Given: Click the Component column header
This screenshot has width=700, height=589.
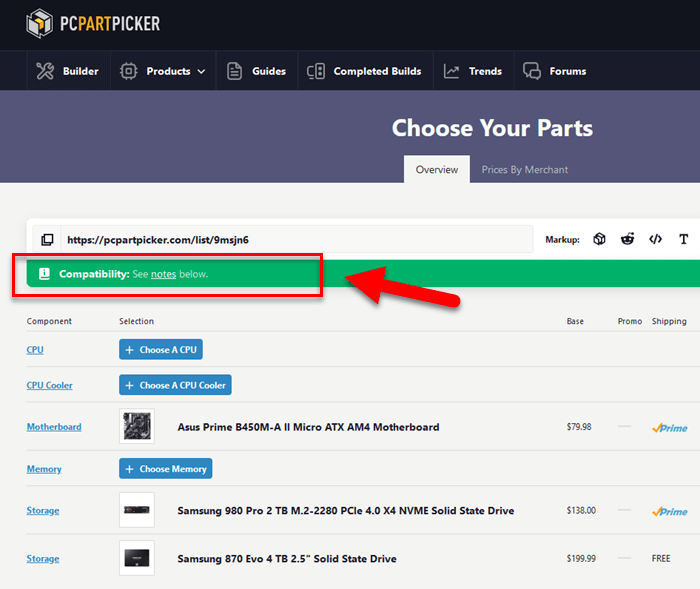Looking at the screenshot, I should click(x=49, y=321).
